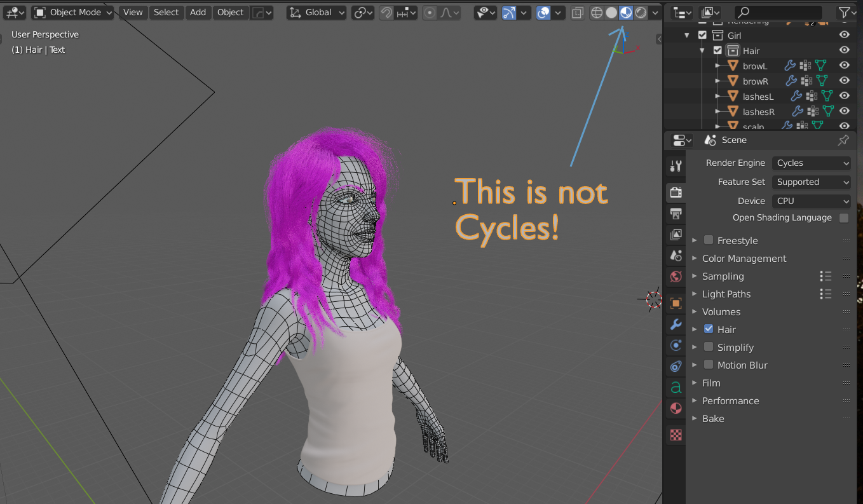The image size is (863, 504).
Task: Open the Add menu
Action: point(198,11)
